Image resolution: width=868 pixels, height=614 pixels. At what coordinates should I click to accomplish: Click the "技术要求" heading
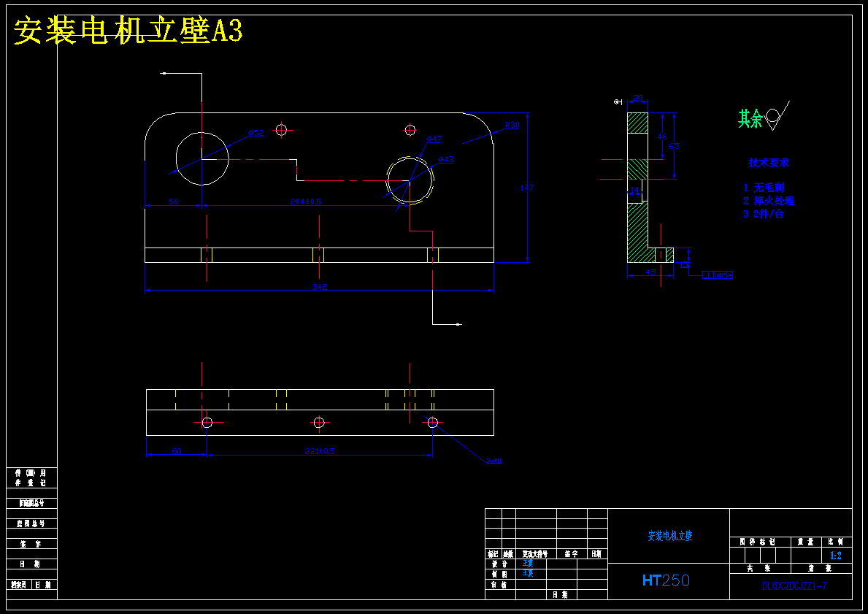769,163
